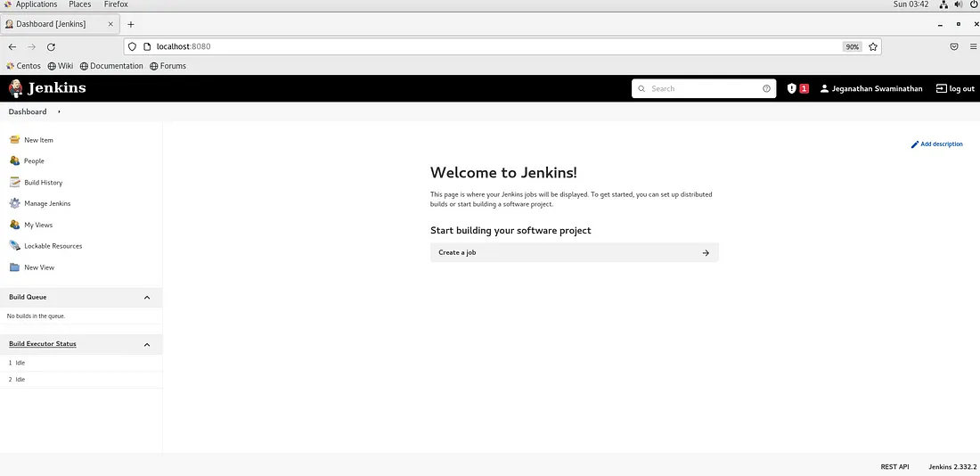Close the Dashboard [Jenkins] tab
This screenshot has height=476, width=980.
110,24
